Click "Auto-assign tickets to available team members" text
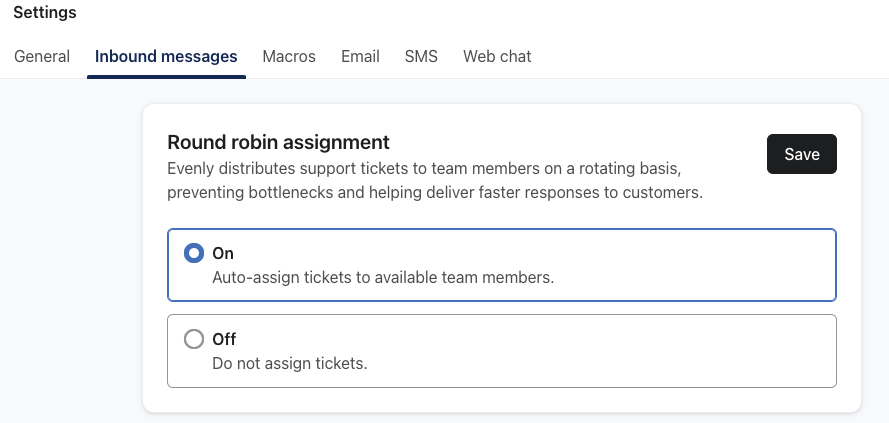Screen dimensions: 889x423 tap(383, 278)
